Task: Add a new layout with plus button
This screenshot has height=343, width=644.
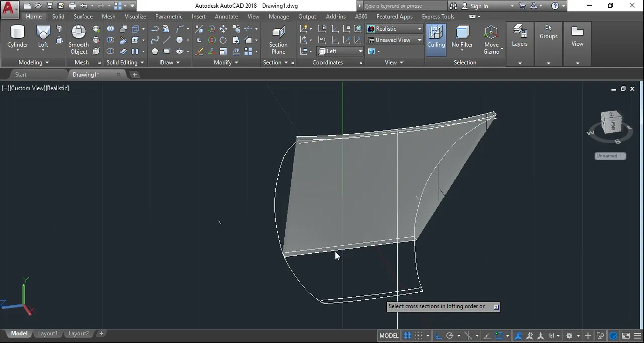Action: pos(101,333)
